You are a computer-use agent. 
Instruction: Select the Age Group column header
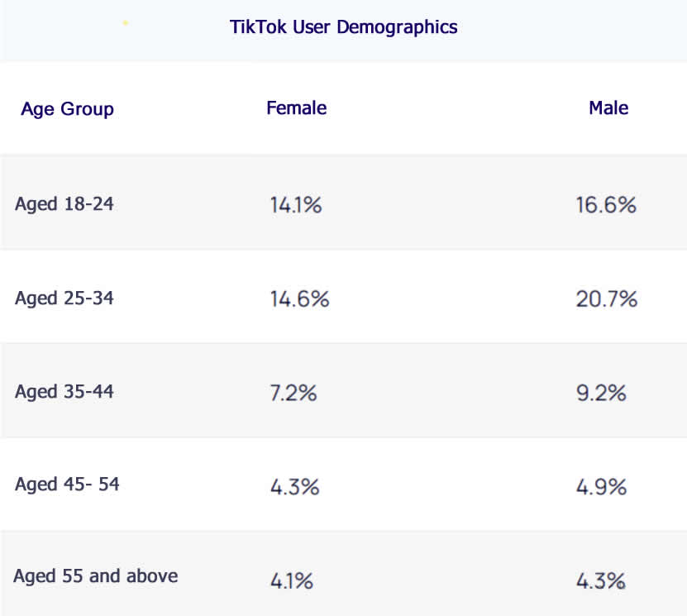coord(67,109)
